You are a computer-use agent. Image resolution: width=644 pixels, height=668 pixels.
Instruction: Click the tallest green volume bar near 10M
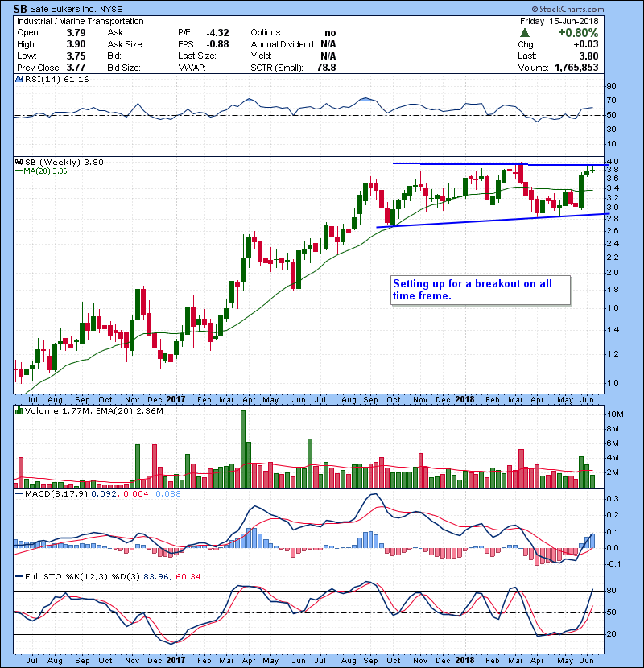243,449
